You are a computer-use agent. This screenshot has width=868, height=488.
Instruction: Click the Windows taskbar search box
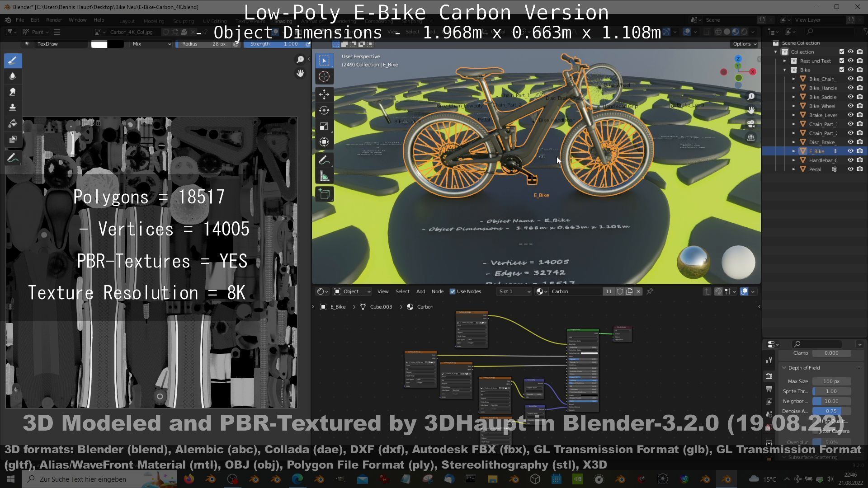[99, 479]
